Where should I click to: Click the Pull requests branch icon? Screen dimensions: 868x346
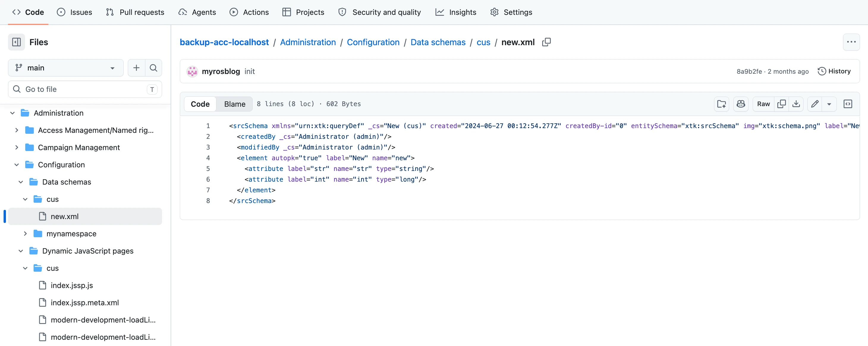pyautogui.click(x=110, y=12)
